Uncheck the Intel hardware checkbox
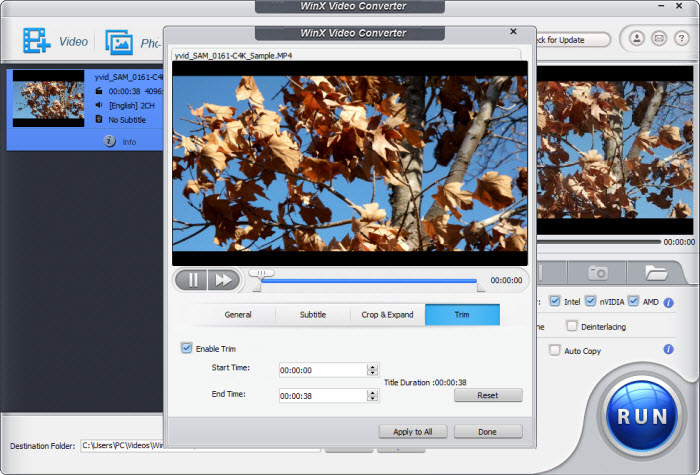 pyautogui.click(x=554, y=301)
